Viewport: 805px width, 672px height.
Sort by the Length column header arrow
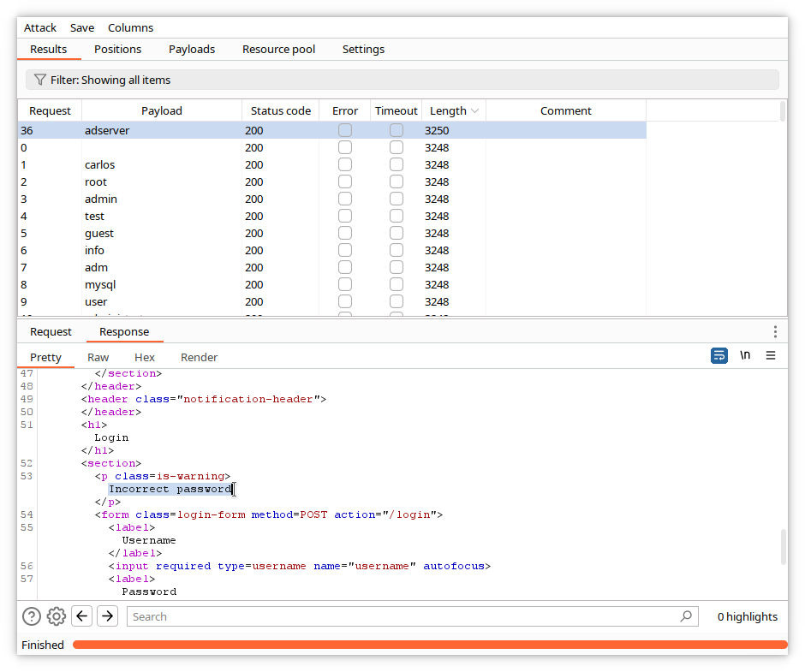pyautogui.click(x=474, y=111)
